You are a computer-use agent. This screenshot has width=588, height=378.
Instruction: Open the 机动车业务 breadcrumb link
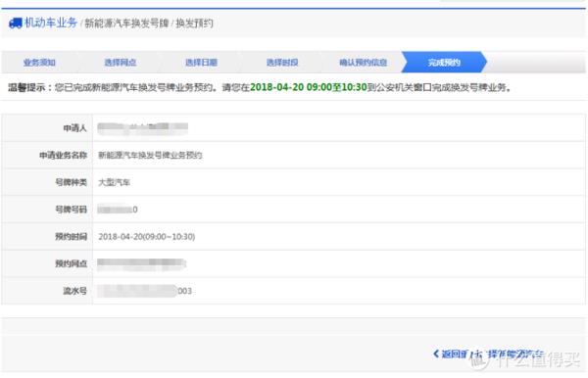51,23
